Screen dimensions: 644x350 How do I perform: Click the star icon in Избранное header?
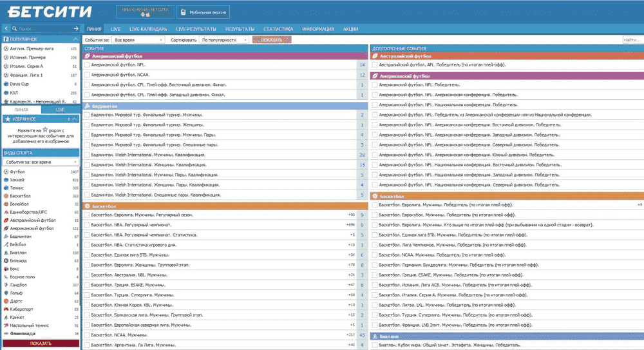coord(7,119)
